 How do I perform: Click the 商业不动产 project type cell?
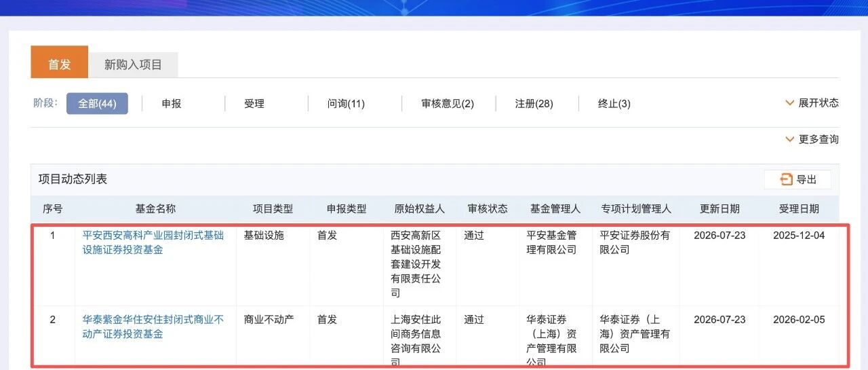click(x=269, y=320)
